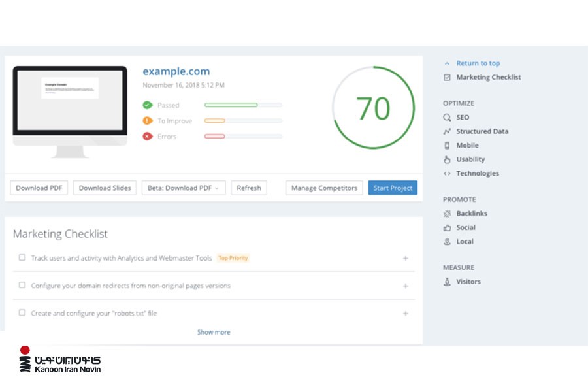Image resolution: width=588 pixels, height=392 pixels.
Task: Click the Mobile phone icon
Action: pos(447,146)
